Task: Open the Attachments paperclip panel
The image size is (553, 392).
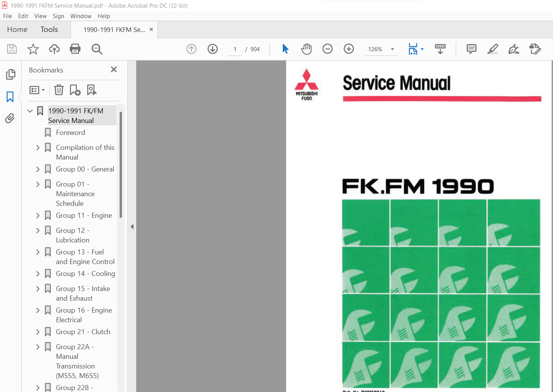Action: pyautogui.click(x=10, y=118)
